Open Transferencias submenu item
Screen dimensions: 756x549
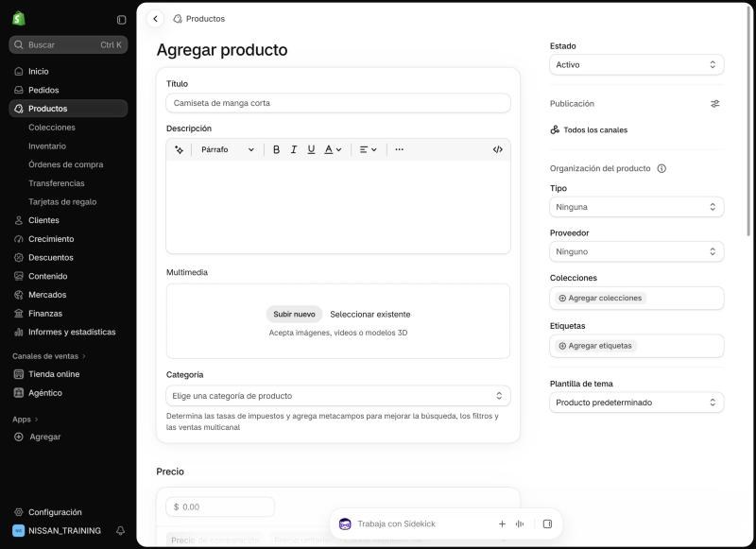(x=68, y=183)
